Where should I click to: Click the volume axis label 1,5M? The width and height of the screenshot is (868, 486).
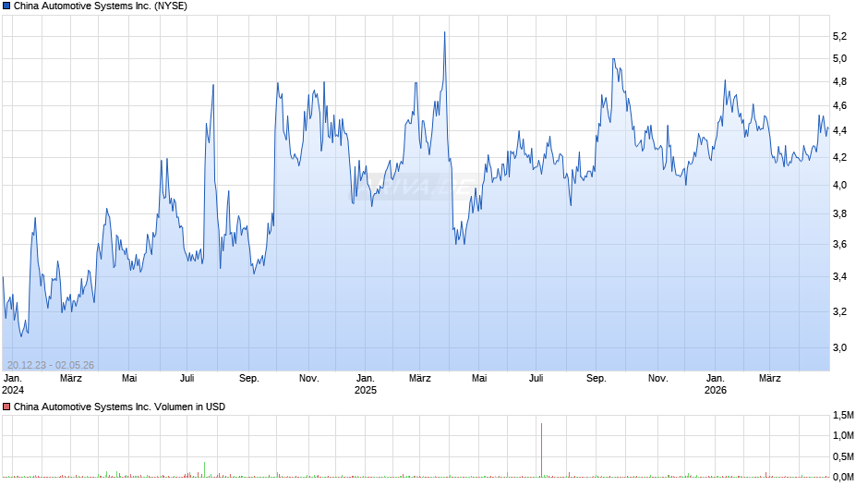coord(844,415)
